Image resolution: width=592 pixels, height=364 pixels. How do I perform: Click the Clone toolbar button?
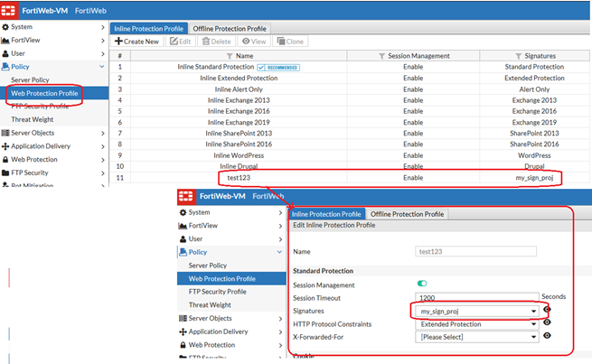pos(290,42)
